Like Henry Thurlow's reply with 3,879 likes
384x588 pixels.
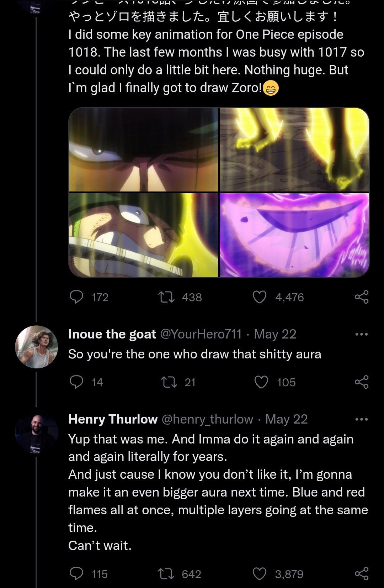point(259,574)
